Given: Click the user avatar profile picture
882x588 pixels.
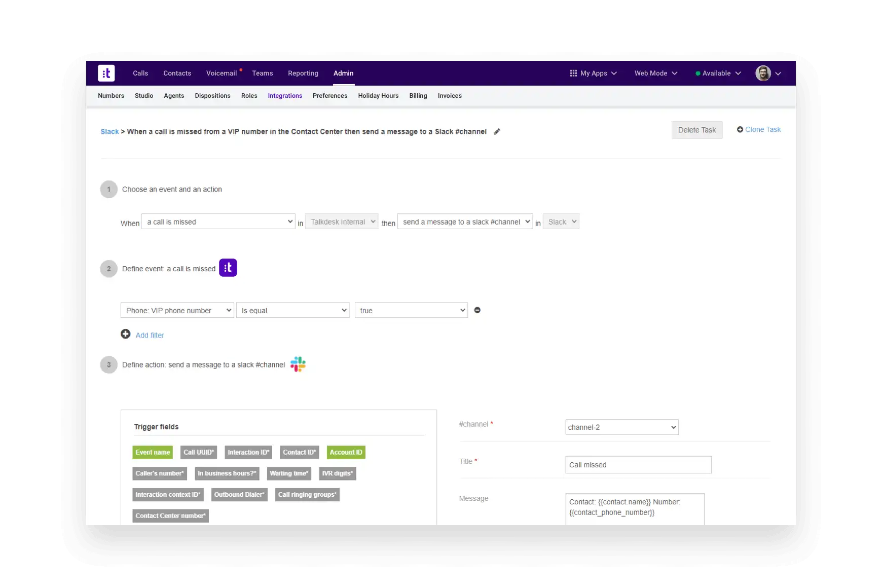Looking at the screenshot, I should [763, 73].
